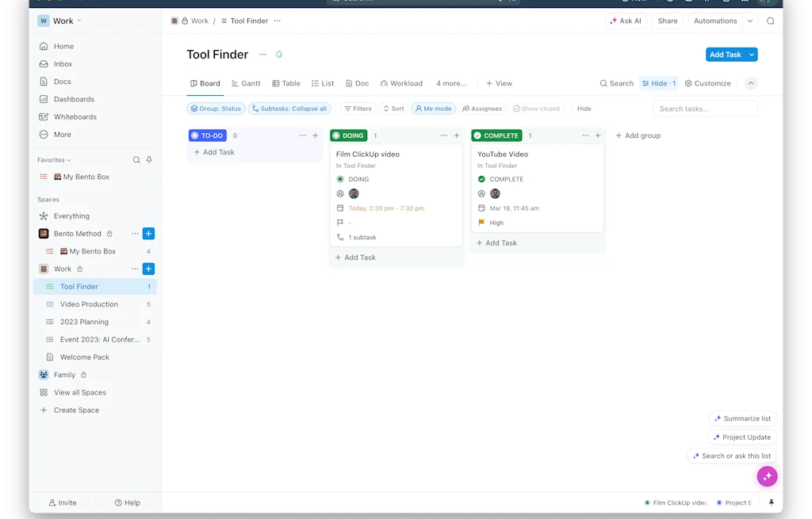Add item to Work space with plus
The image size is (812, 519).
[148, 269]
